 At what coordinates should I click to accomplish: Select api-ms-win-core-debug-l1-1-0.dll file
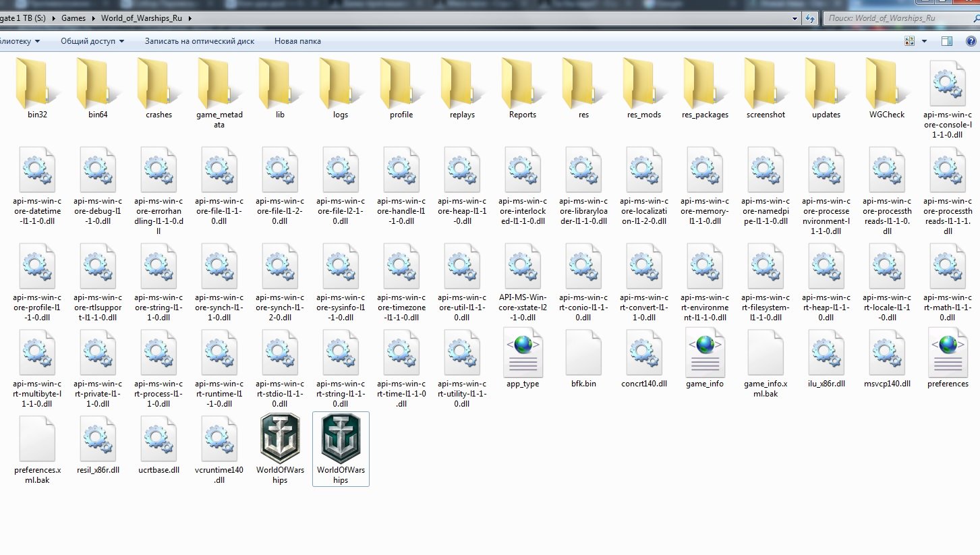[x=98, y=185]
